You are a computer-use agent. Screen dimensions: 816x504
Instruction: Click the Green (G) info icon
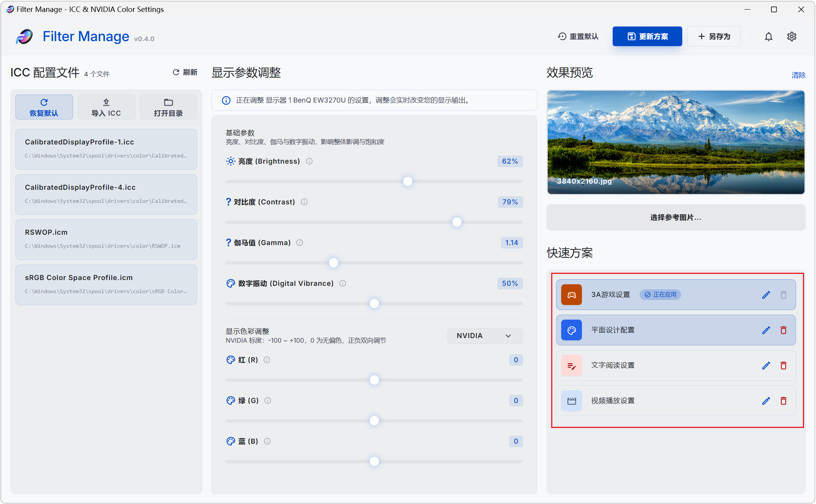(268, 401)
